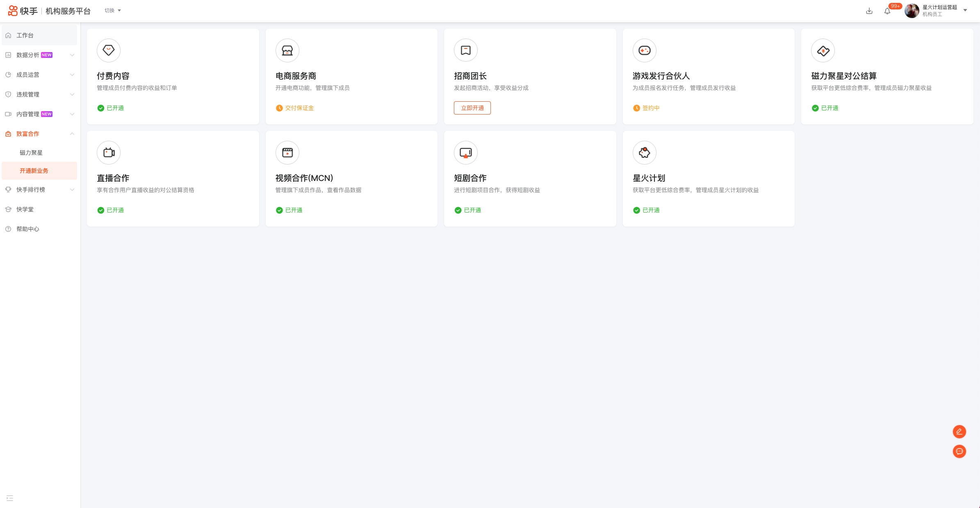Open the download icon in header
The image size is (980, 508).
coord(869,11)
